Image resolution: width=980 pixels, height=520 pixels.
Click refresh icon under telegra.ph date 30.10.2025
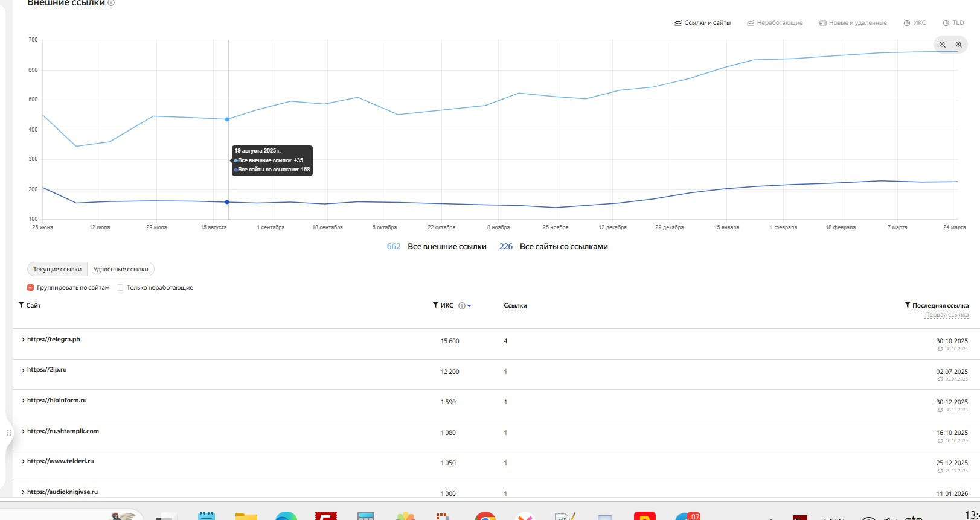940,349
